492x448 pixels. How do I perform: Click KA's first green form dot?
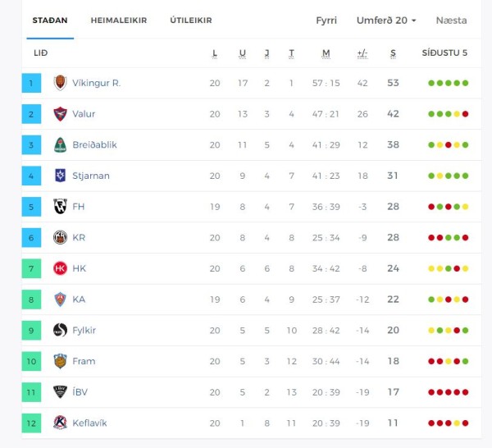(x=431, y=299)
